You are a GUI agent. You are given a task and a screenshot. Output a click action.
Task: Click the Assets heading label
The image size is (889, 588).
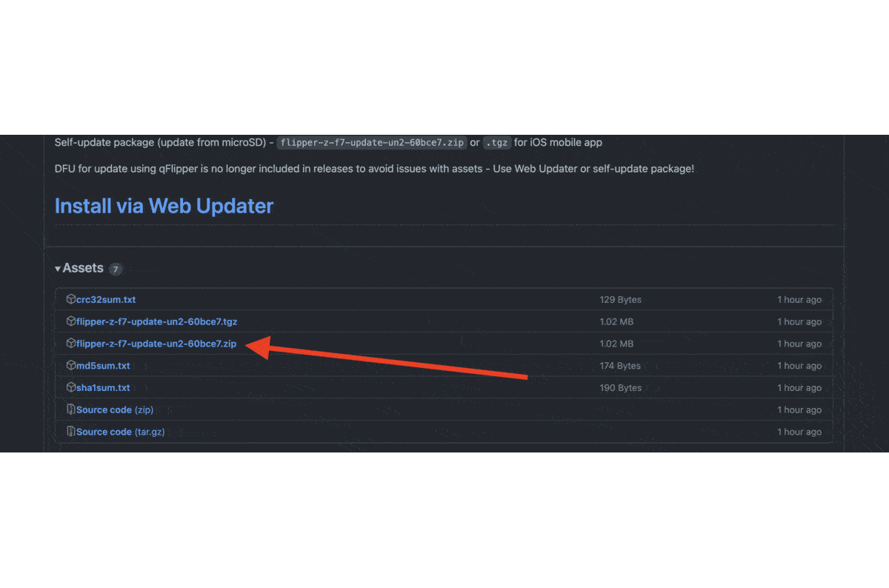(83, 268)
